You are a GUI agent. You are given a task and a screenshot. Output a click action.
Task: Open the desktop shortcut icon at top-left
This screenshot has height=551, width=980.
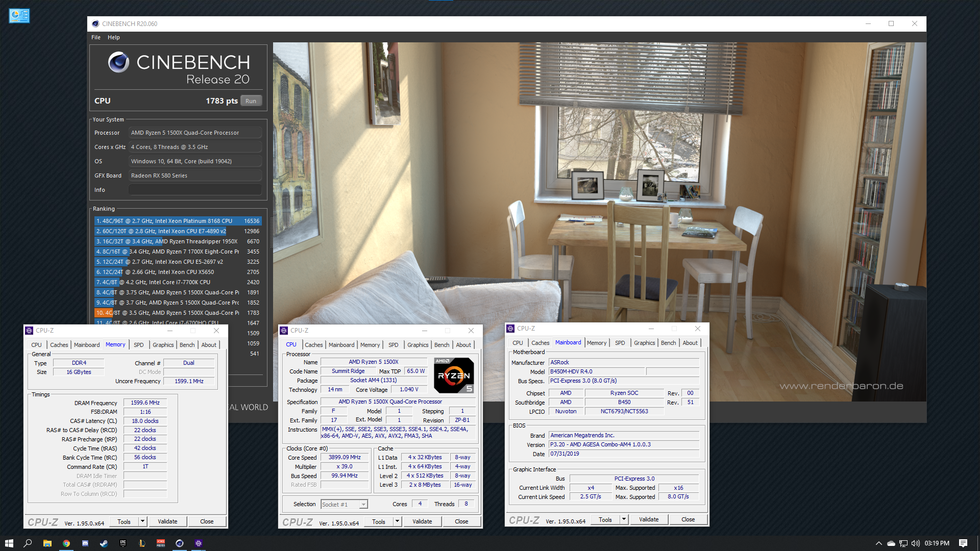coord(19,16)
